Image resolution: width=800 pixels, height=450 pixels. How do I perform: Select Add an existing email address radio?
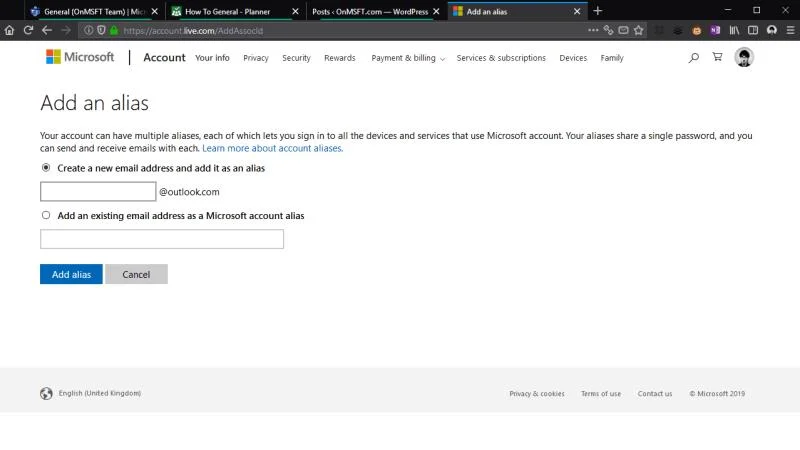(x=46, y=215)
